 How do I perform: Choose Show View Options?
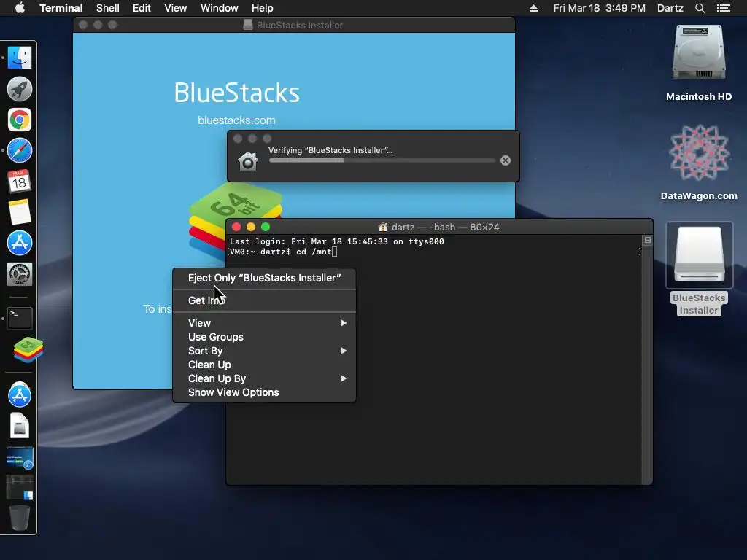tap(264, 392)
